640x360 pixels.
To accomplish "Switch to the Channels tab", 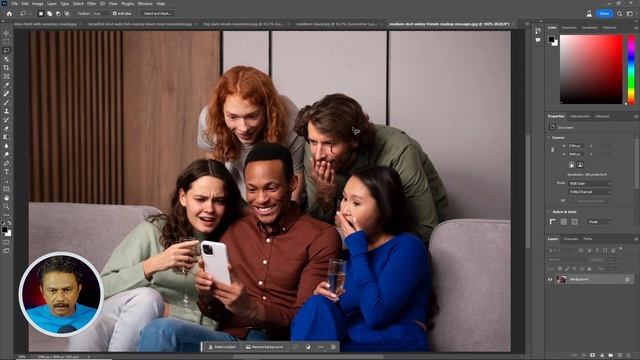I will click(x=571, y=239).
